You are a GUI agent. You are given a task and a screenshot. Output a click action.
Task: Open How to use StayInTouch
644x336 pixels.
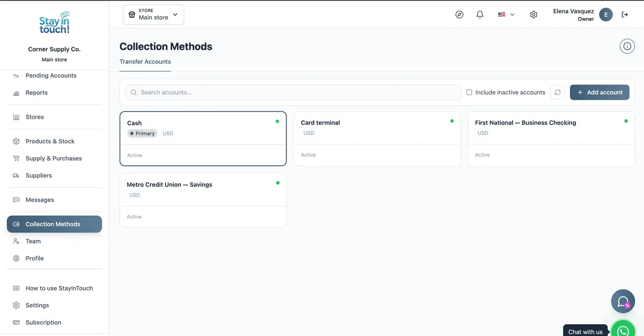pyautogui.click(x=54, y=288)
